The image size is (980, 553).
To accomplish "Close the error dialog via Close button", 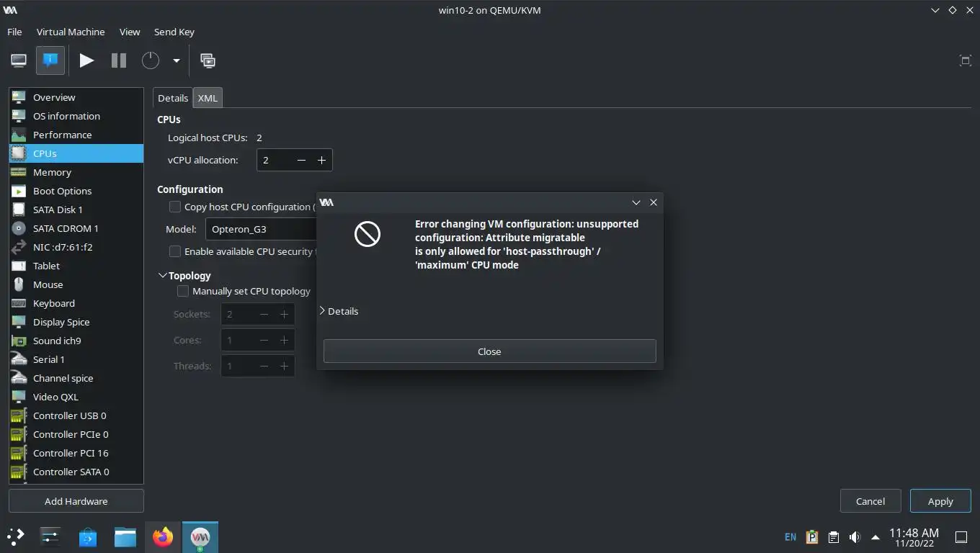I will (x=489, y=351).
